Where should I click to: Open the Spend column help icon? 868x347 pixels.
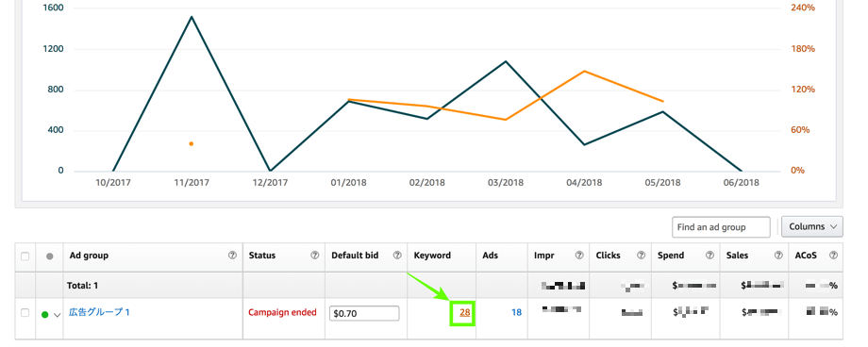tap(709, 256)
